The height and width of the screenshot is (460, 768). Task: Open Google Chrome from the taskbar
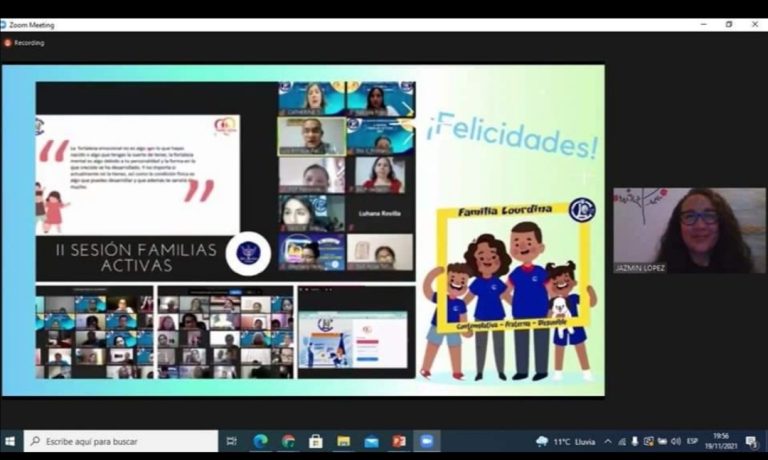pyautogui.click(x=288, y=441)
